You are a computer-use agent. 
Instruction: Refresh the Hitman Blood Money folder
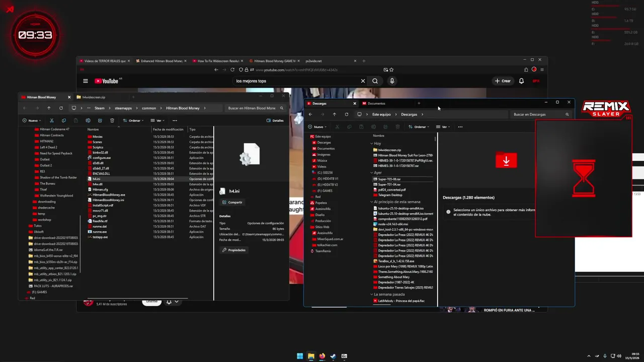tap(61, 108)
